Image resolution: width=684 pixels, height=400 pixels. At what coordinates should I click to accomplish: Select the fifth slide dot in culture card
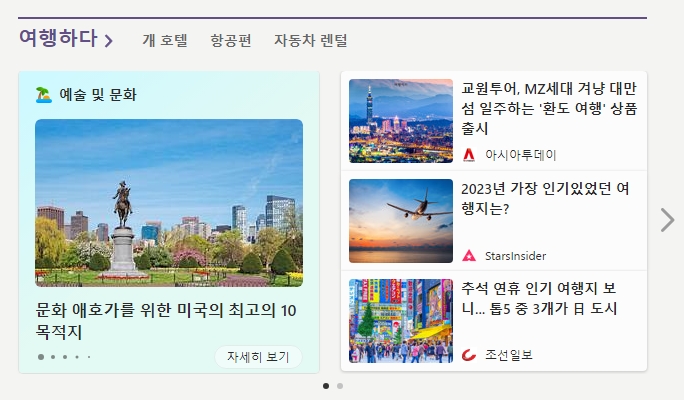click(89, 357)
